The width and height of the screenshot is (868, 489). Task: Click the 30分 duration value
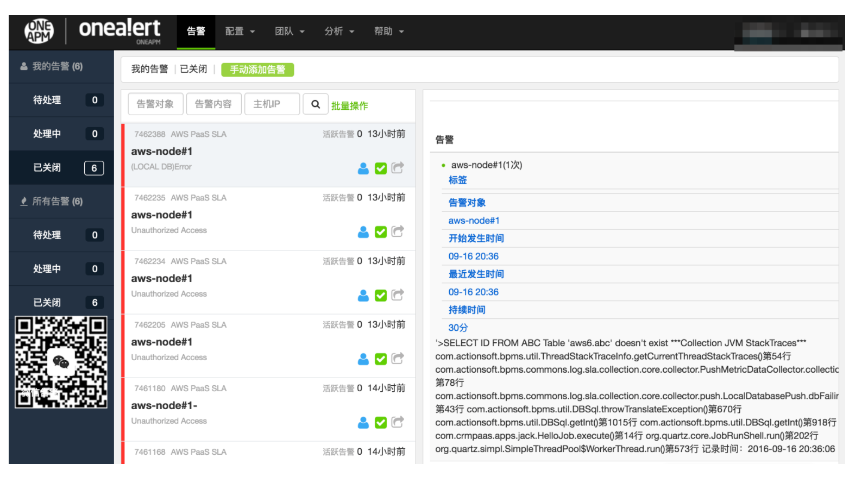pos(458,328)
